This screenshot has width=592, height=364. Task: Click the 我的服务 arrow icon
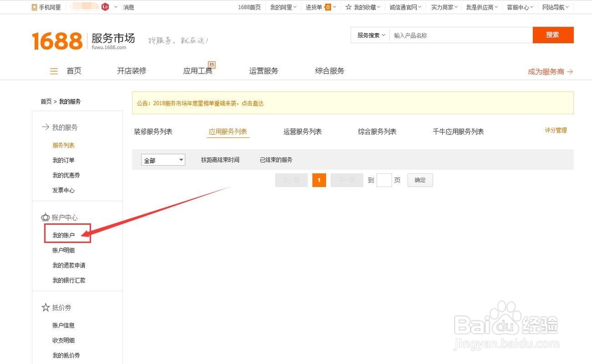[x=44, y=127]
